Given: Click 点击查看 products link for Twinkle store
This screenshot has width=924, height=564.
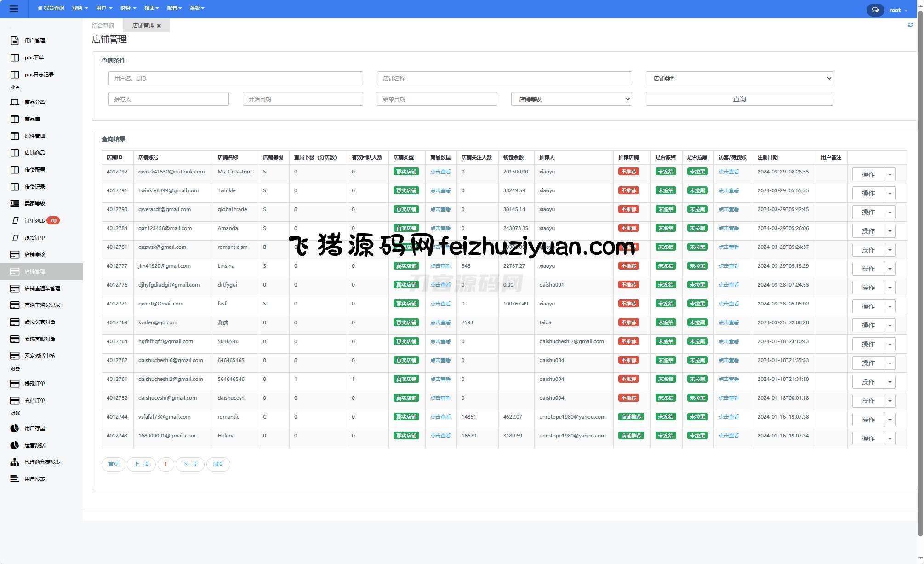Looking at the screenshot, I should (x=440, y=190).
